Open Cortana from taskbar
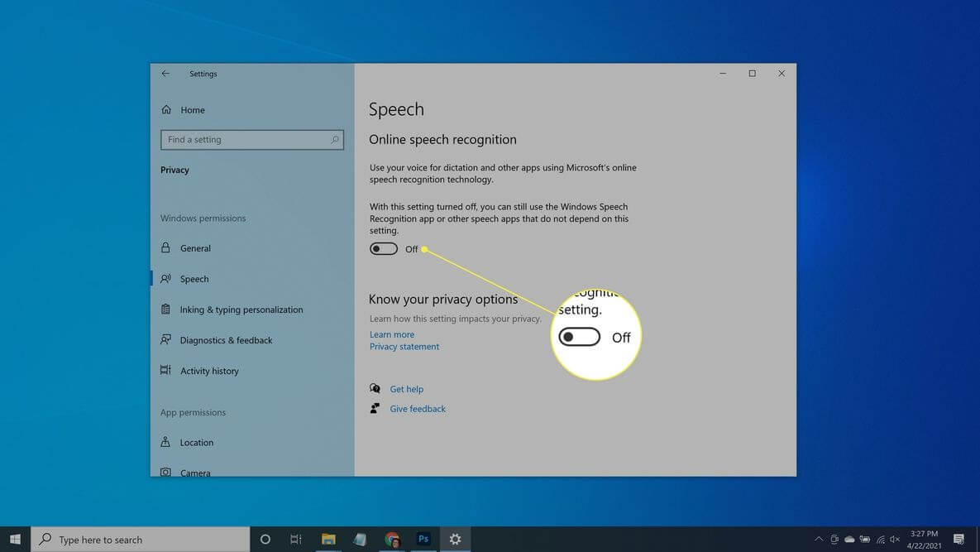The image size is (980, 552). [x=265, y=539]
